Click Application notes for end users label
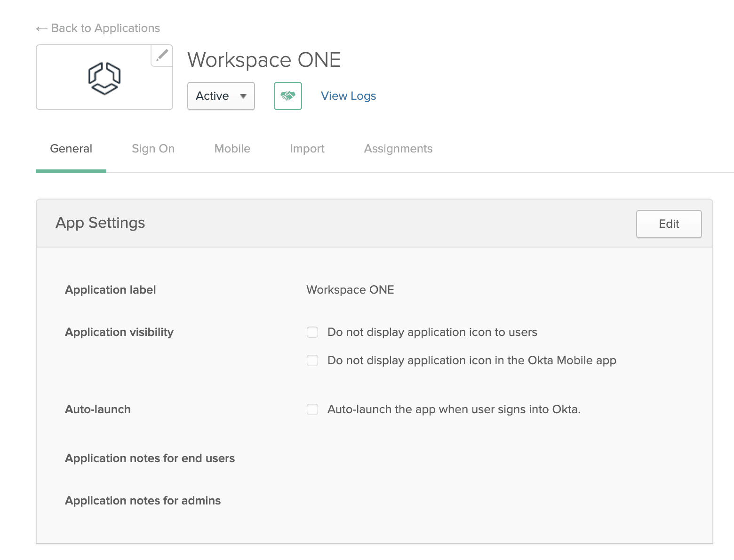The image size is (734, 560). coord(150,458)
